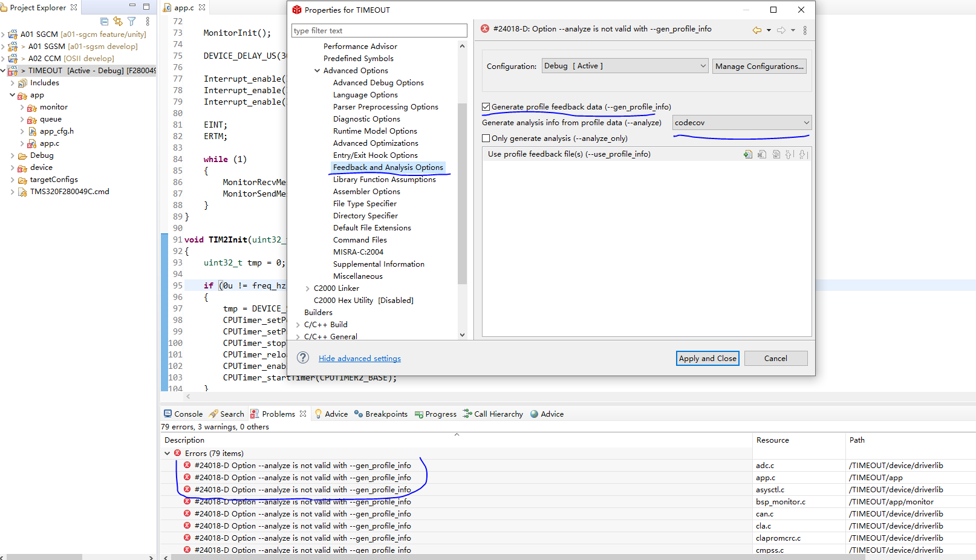Click the Description column header
The image size is (976, 560).
tap(457, 440)
